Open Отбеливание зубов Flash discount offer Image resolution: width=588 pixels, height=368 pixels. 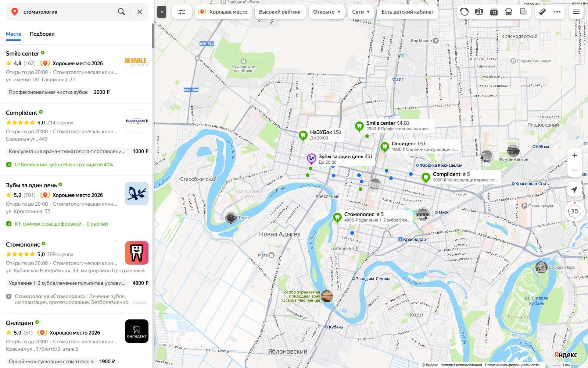64,164
